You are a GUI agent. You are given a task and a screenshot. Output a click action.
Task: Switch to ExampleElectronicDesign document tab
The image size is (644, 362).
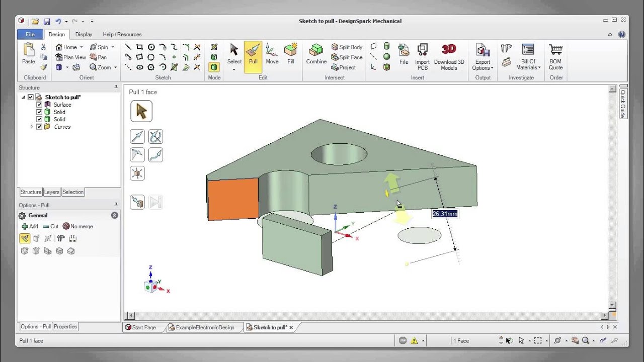[x=205, y=327]
